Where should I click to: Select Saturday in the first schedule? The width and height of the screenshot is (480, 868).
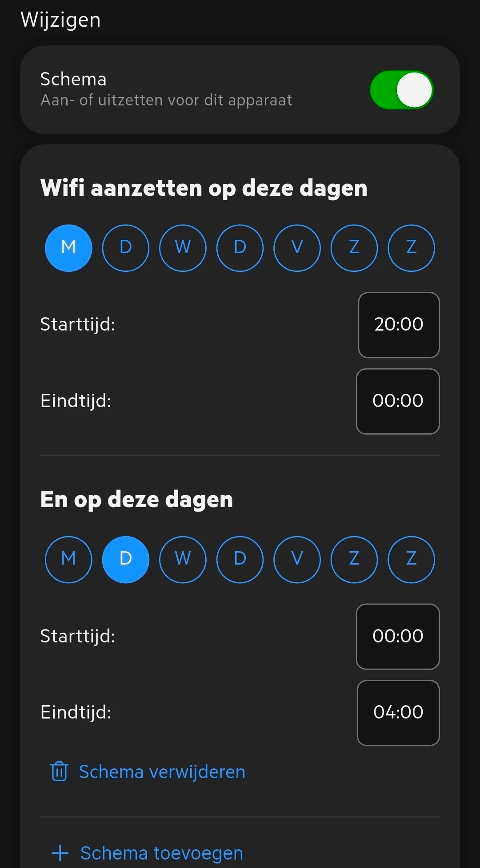(x=354, y=248)
